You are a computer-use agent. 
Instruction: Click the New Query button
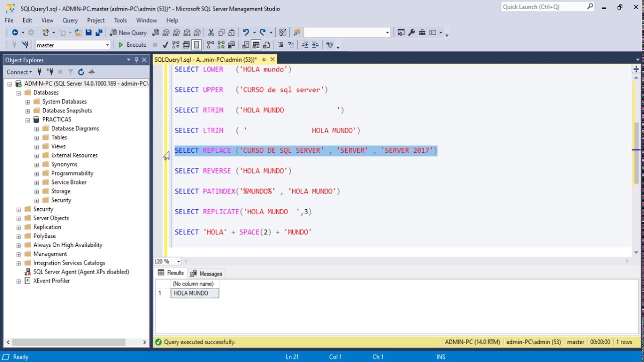[129, 32]
